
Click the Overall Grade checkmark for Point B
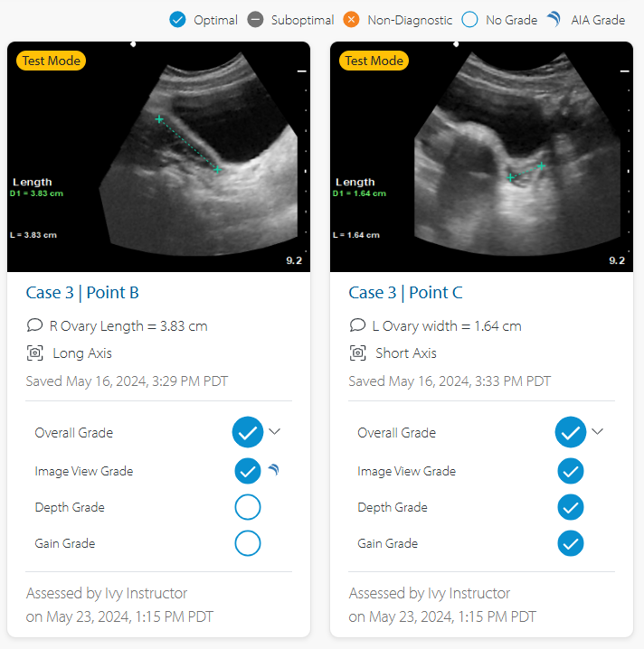click(x=247, y=432)
